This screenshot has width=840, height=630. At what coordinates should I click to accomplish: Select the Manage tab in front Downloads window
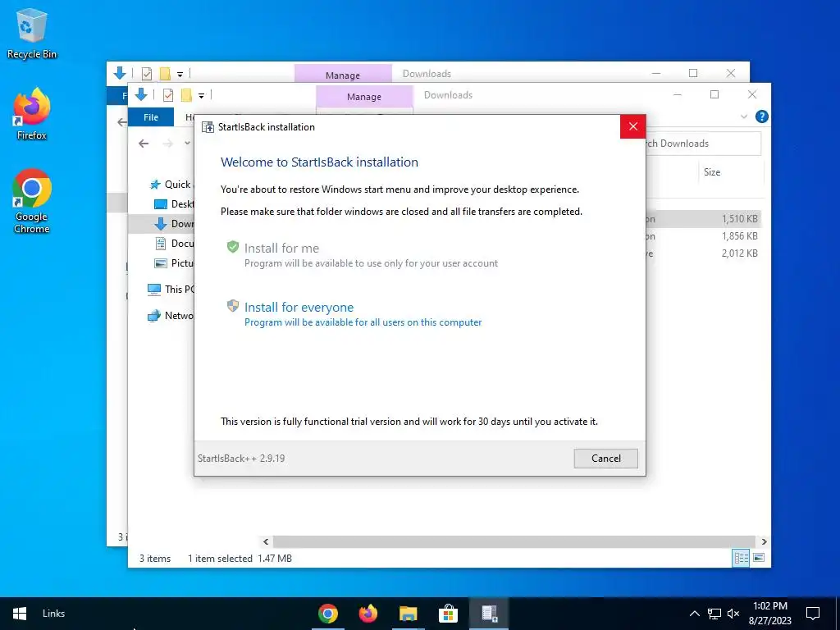click(x=364, y=97)
